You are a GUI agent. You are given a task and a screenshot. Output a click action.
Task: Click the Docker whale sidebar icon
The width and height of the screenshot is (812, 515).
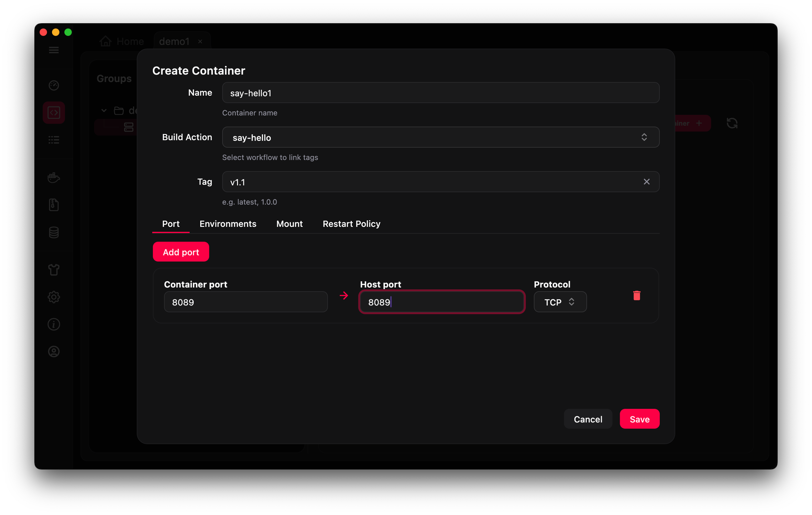(x=54, y=178)
